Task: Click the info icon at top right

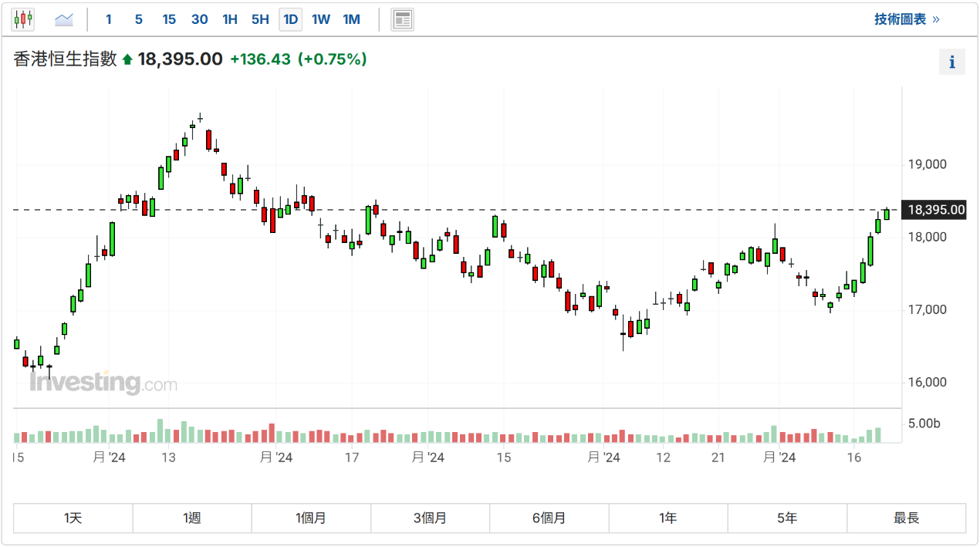Action: (951, 62)
